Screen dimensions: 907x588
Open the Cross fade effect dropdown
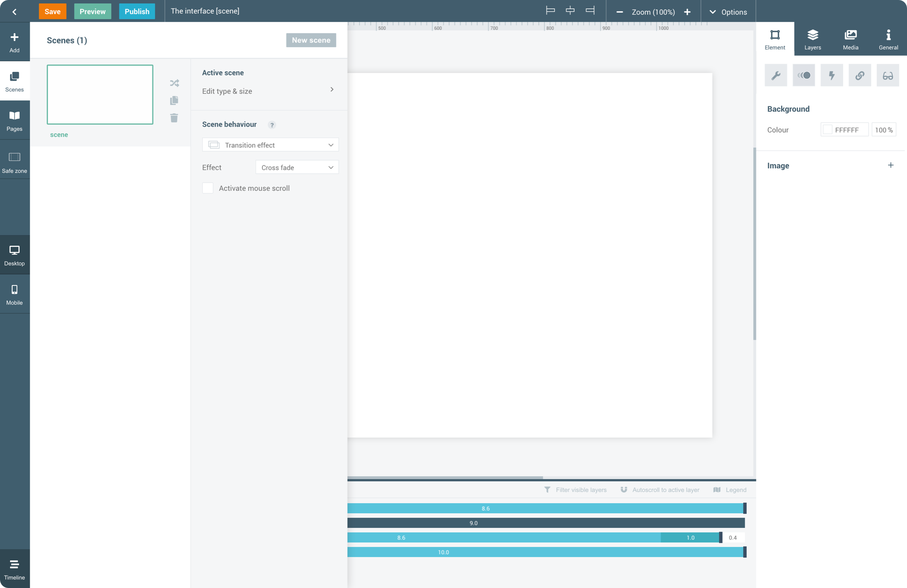click(297, 168)
